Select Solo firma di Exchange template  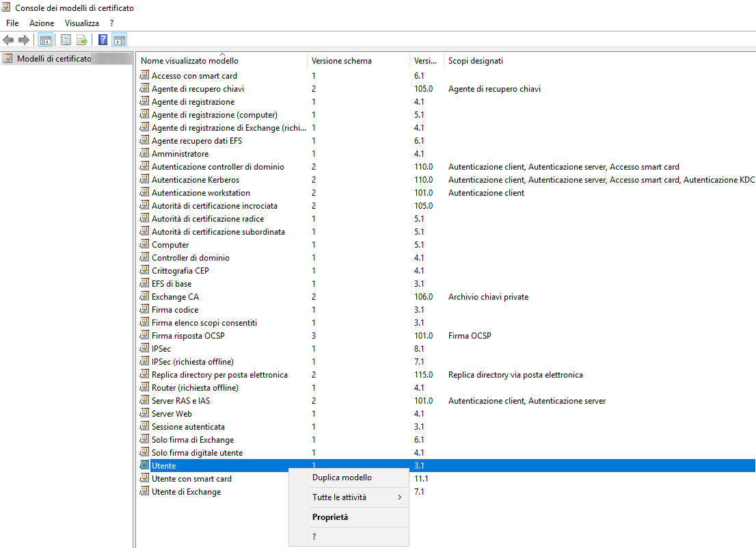point(193,441)
